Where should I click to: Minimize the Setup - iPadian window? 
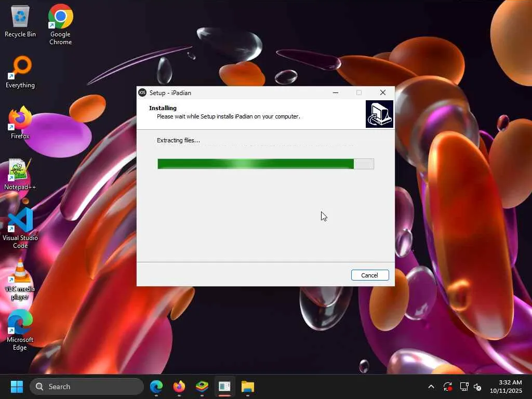point(336,92)
